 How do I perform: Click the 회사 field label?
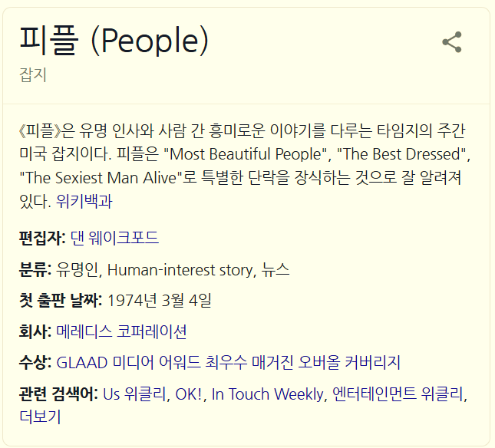click(x=35, y=331)
